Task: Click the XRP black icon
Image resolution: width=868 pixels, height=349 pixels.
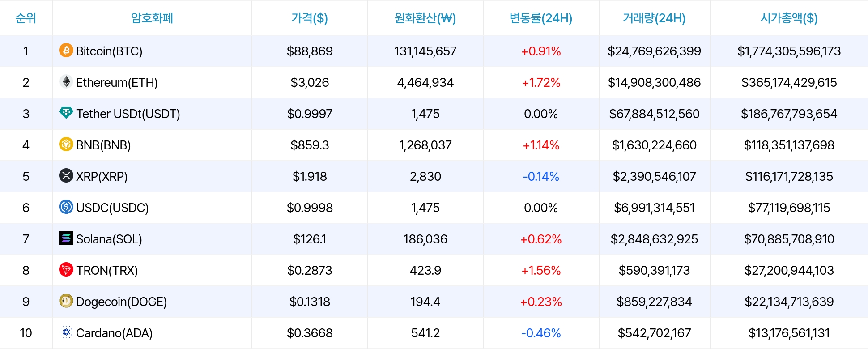Action: point(66,175)
